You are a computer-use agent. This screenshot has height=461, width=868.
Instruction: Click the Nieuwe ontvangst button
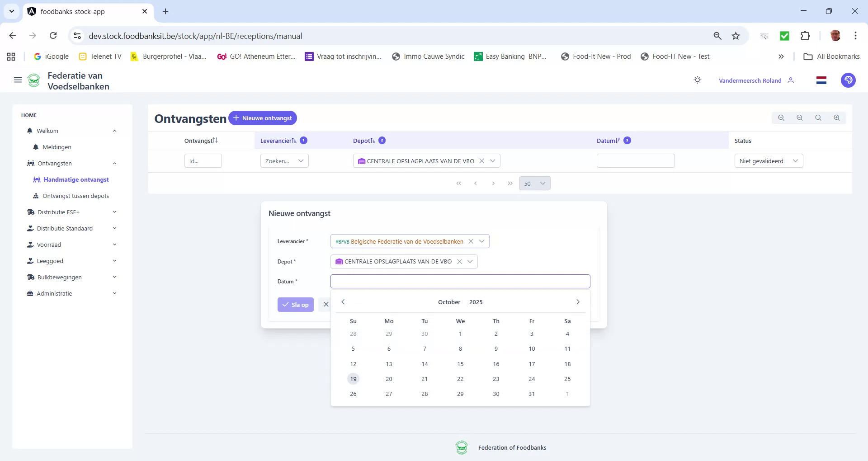(262, 118)
